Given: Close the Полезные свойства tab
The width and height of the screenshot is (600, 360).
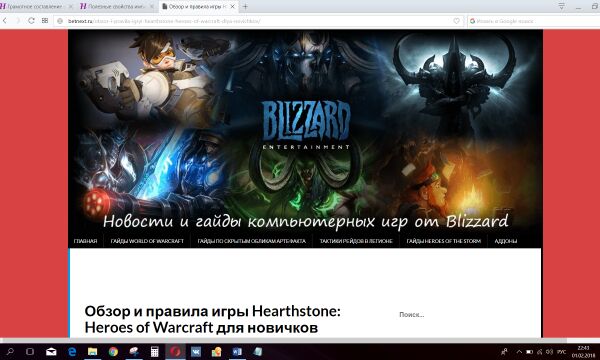Looking at the screenshot, I should [x=152, y=7].
